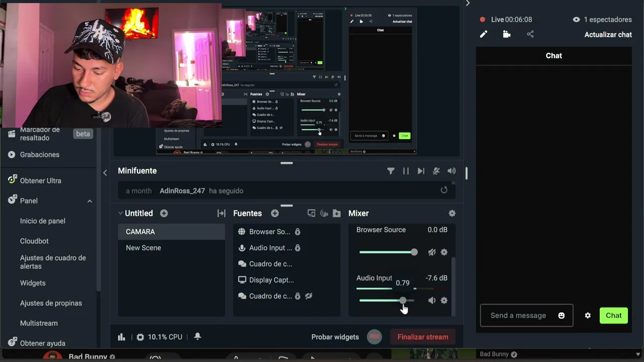Click Obtener ayuda
The width and height of the screenshot is (644, 362).
point(42,343)
